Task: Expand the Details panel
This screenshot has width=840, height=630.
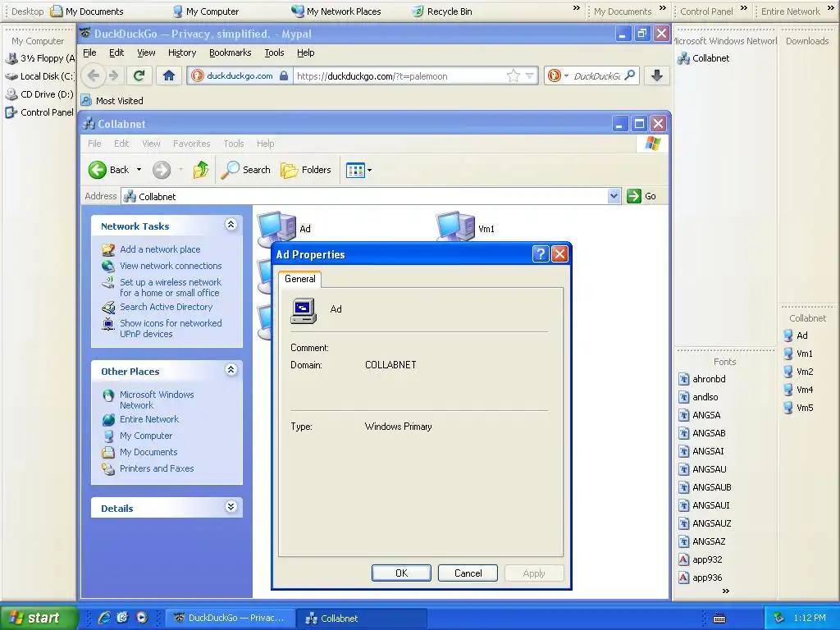Action: point(231,507)
